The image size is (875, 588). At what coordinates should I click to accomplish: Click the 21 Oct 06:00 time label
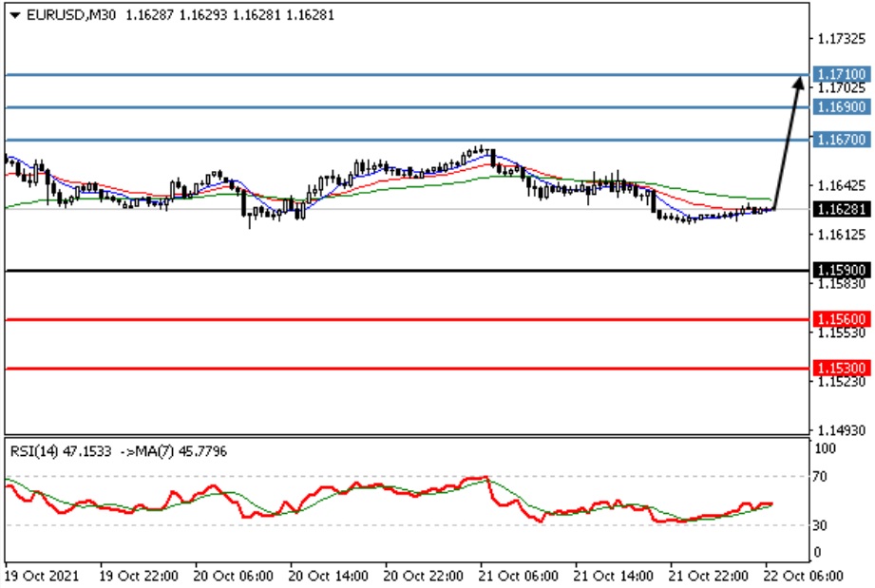click(519, 576)
